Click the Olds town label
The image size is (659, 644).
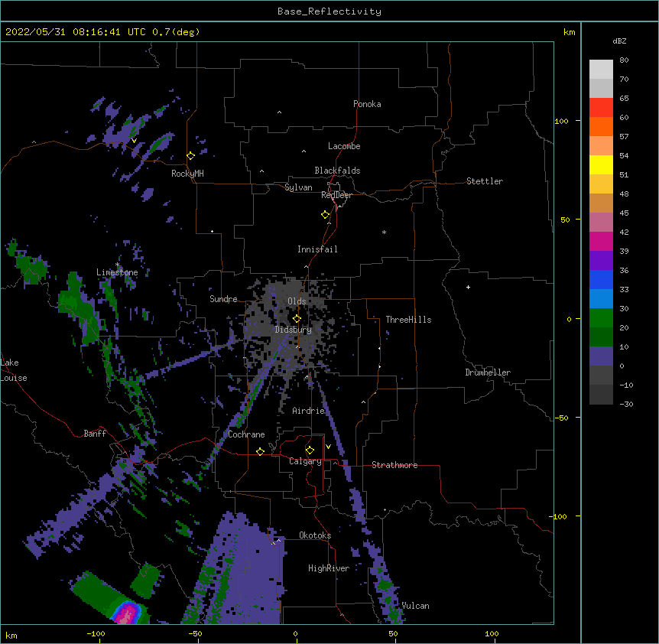(x=297, y=301)
